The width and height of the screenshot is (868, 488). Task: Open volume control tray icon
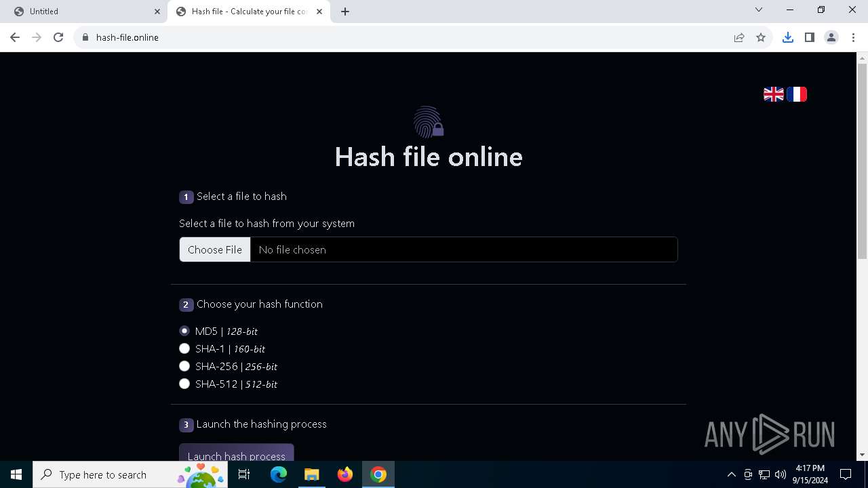781,474
